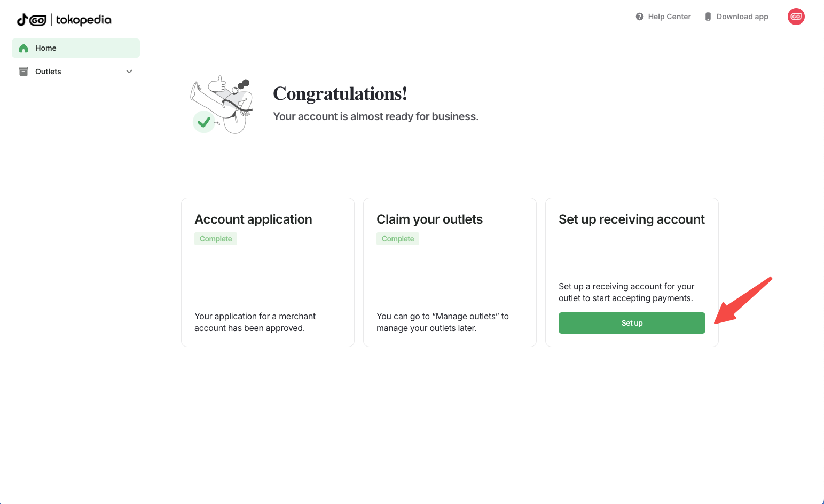Click the Home house icon in sidebar
The width and height of the screenshot is (824, 504).
[x=23, y=48]
